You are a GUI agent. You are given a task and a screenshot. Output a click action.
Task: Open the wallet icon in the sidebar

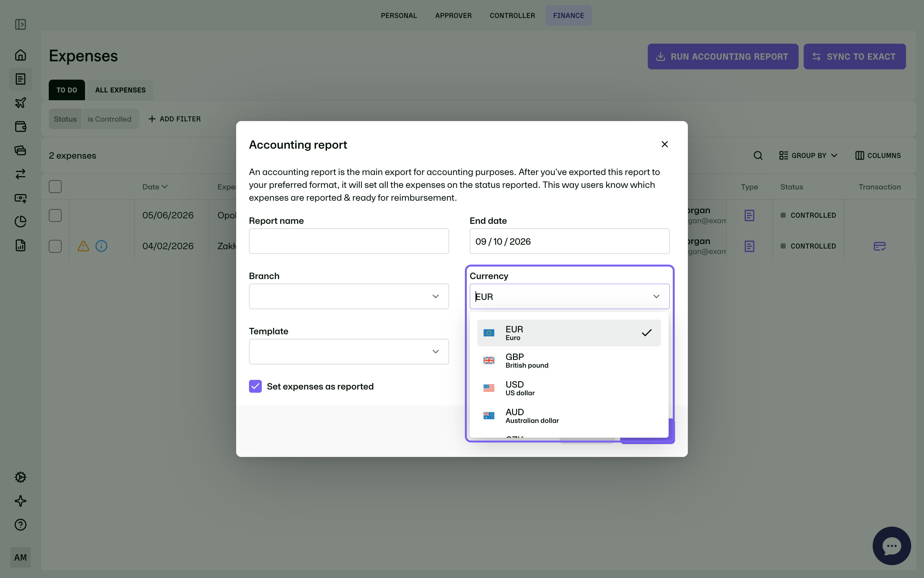21,127
